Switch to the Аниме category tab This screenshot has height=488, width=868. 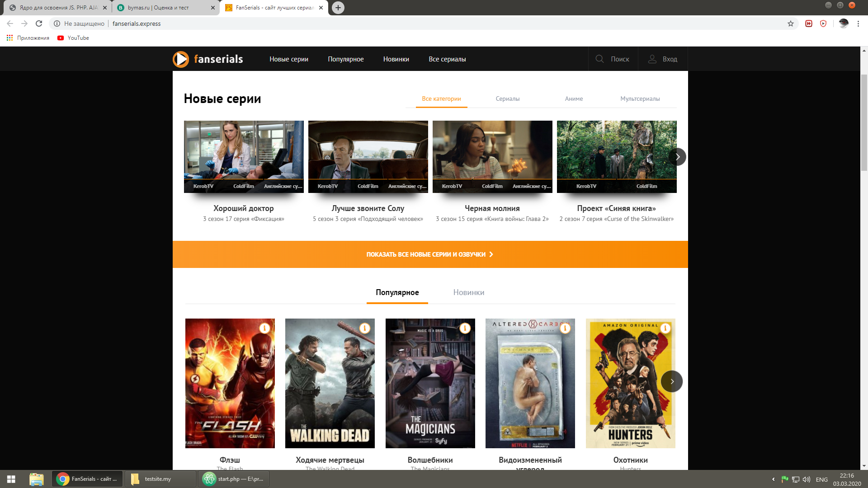click(574, 99)
